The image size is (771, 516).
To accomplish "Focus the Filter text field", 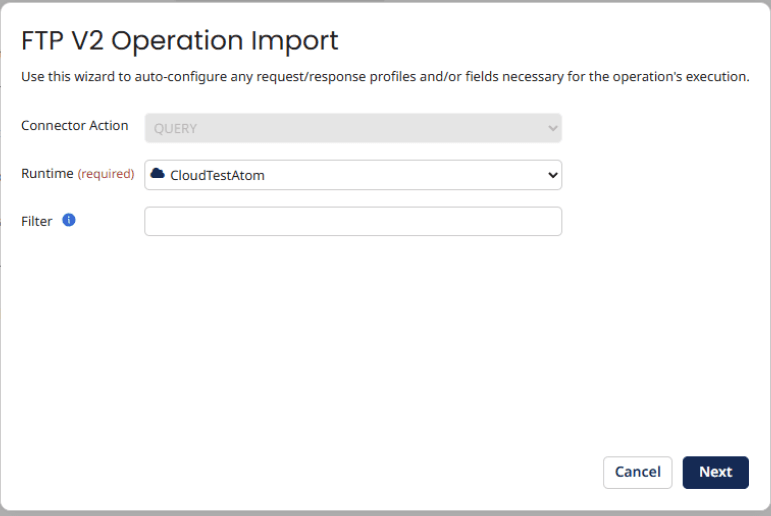I will (x=353, y=221).
